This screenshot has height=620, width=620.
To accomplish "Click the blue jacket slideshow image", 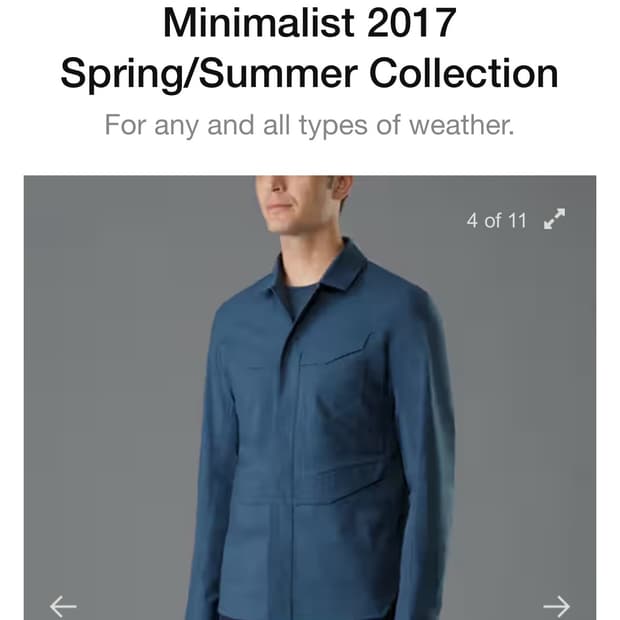I will tap(310, 397).
